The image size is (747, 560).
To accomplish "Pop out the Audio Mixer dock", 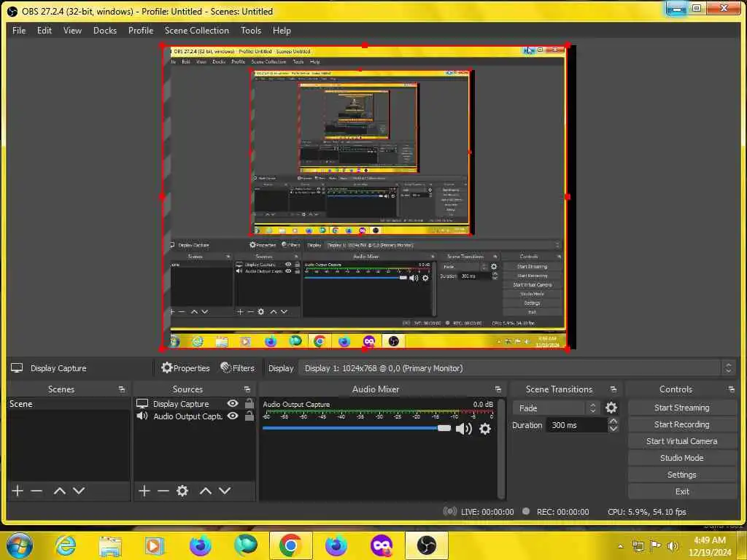I will click(x=498, y=389).
